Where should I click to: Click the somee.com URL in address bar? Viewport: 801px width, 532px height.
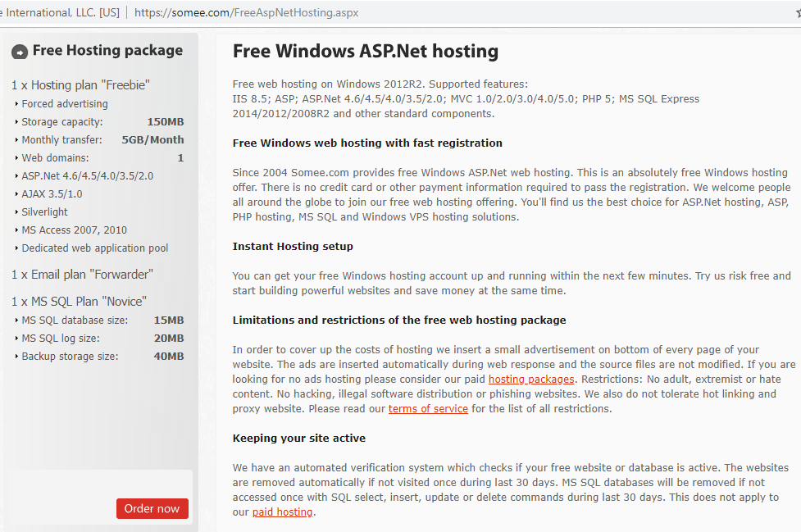click(x=246, y=13)
